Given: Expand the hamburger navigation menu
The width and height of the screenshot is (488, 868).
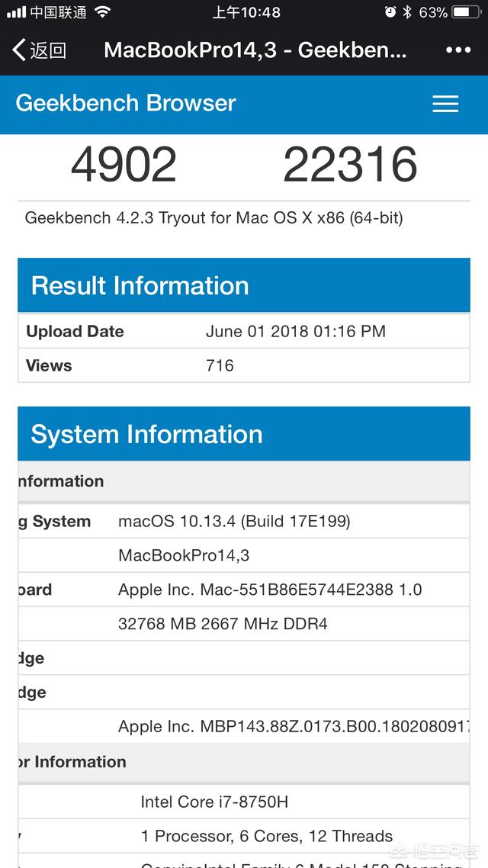Looking at the screenshot, I should tap(445, 104).
